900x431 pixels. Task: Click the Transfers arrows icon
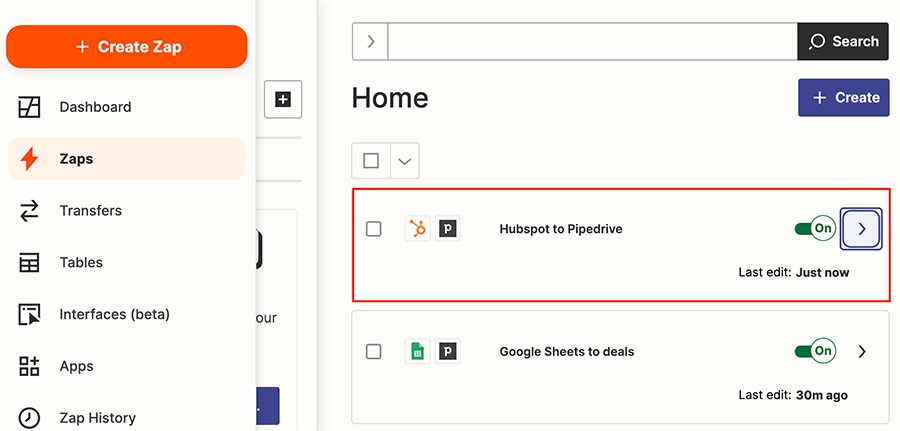coord(29,211)
